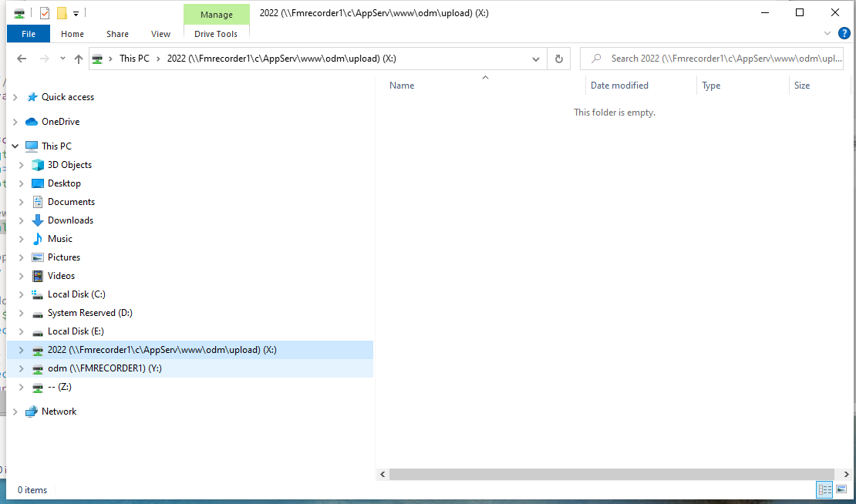Select This PC in navigation pane
Screen dimensions: 856x504
pos(56,146)
